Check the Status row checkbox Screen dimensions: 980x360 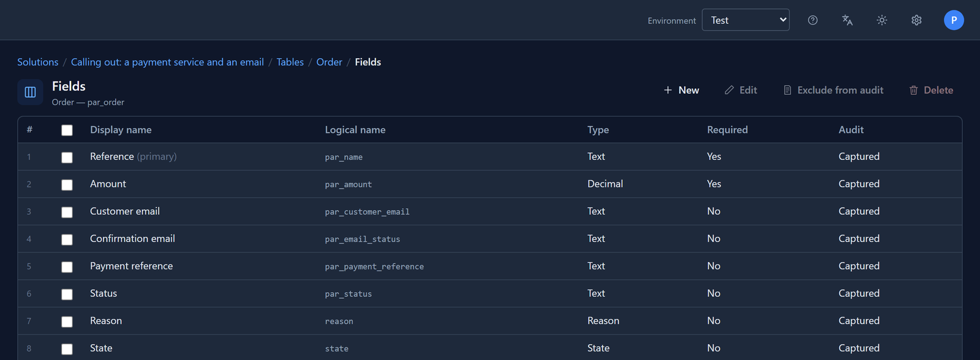(x=67, y=294)
